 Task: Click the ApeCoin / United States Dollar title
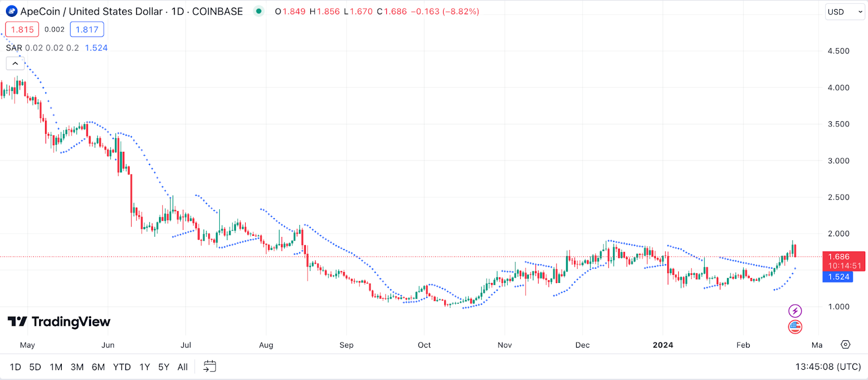[92, 11]
